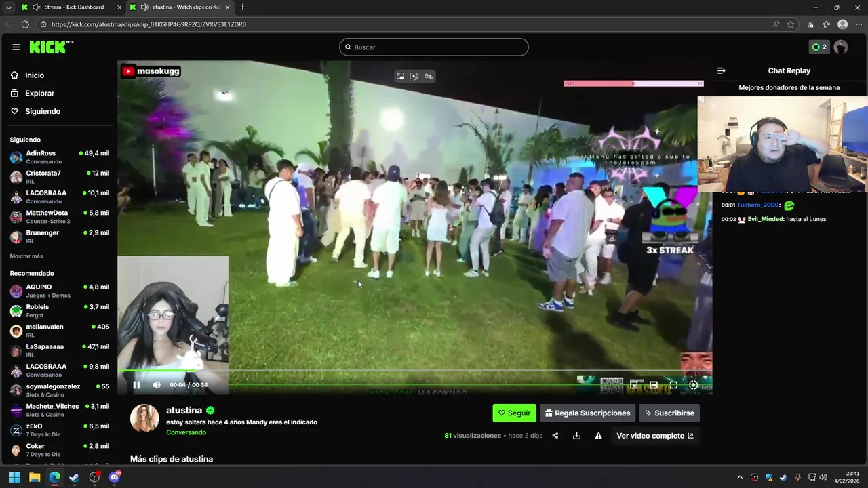Open a new browser tab
868x488 pixels.
pos(242,7)
